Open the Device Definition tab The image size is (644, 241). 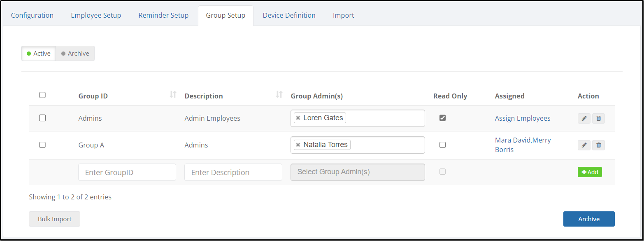coord(289,15)
